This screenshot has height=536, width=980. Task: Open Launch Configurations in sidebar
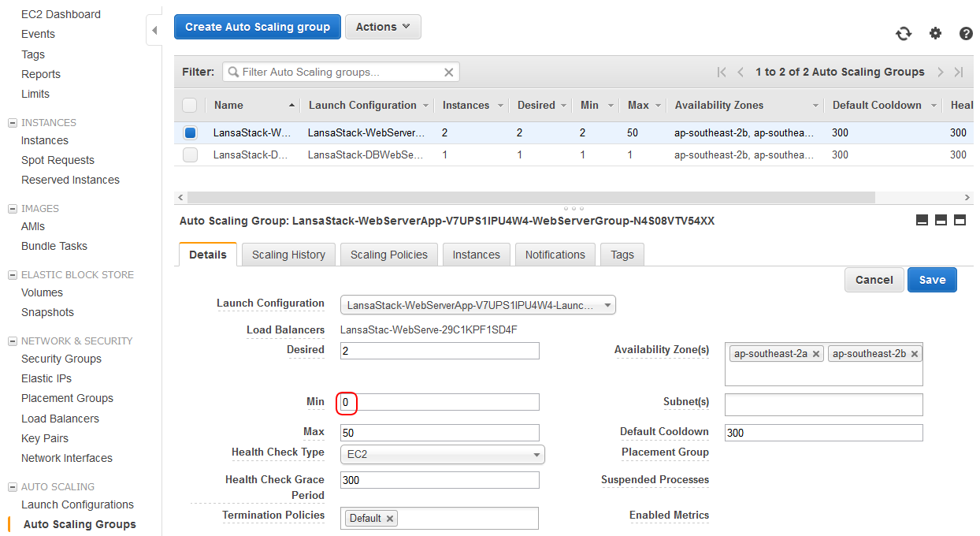77,504
